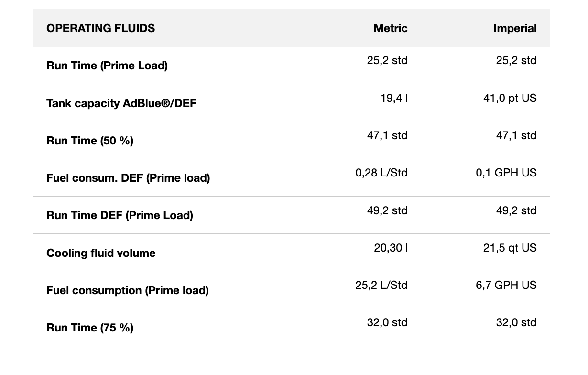The width and height of the screenshot is (588, 375).
Task: Click Tank capacity AdBlue®/DEF label
Action: (x=121, y=103)
